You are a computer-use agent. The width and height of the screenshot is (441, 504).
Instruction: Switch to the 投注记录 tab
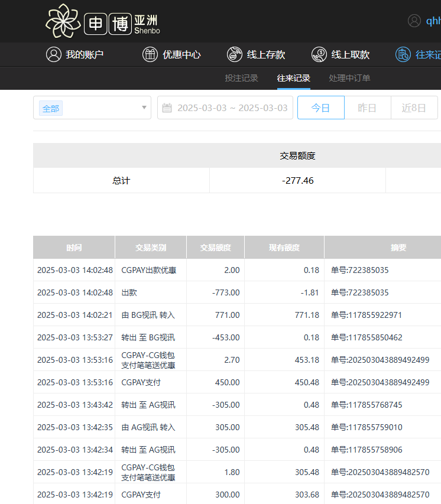pos(241,78)
